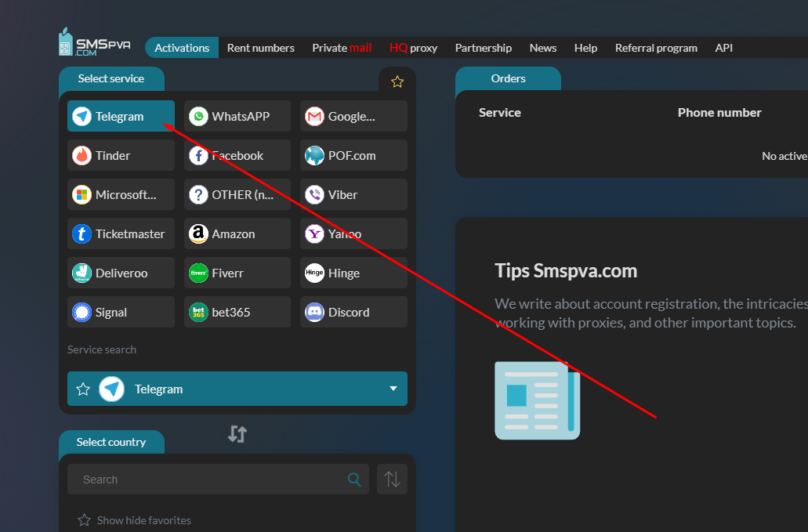
Task: Click the Viber service icon
Action: [x=314, y=194]
